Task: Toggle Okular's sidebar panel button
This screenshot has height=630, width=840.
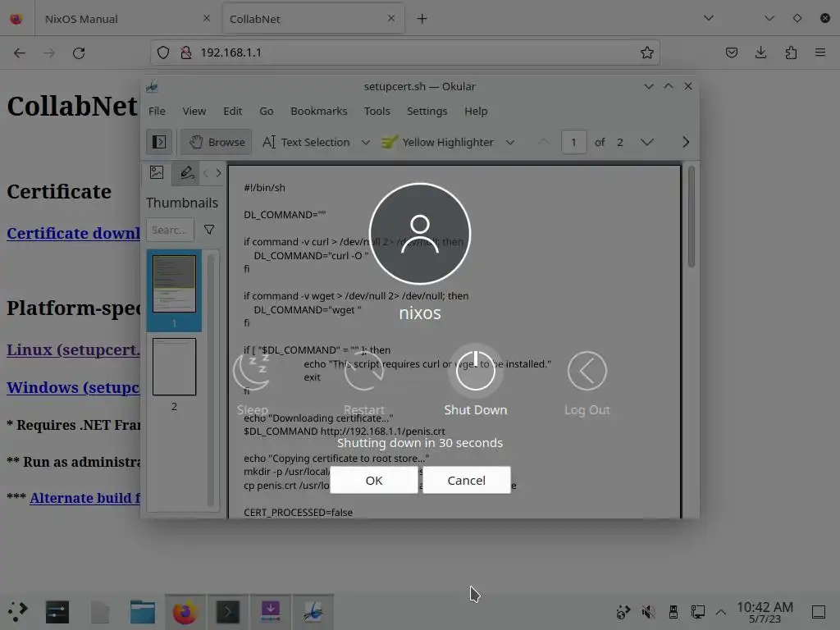Action: coord(159,142)
